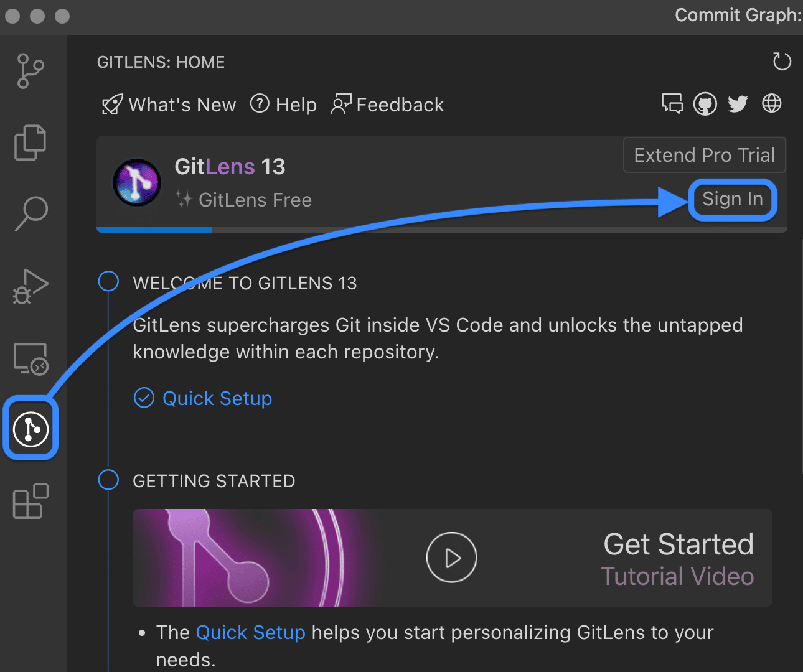Click the GitHub icon in the GitLens header
This screenshot has height=672, width=803.
coord(705,103)
